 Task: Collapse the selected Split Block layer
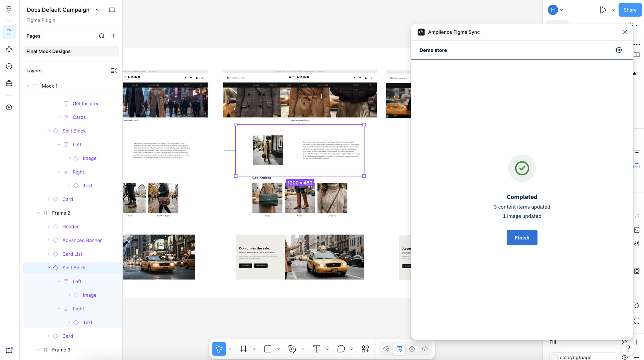coord(49,268)
